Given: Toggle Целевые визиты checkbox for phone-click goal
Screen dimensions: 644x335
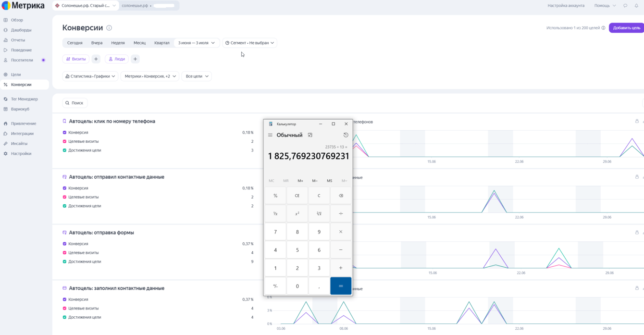Looking at the screenshot, I should [x=64, y=141].
